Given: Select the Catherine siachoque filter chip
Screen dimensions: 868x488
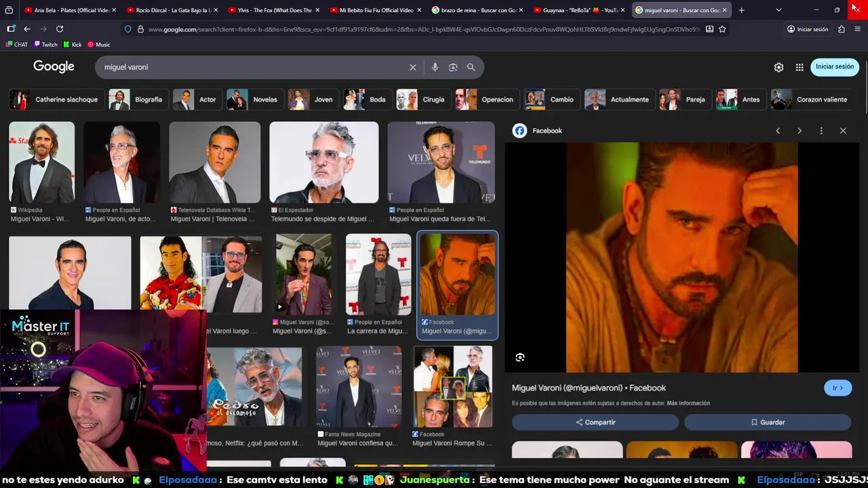Looking at the screenshot, I should (x=57, y=100).
